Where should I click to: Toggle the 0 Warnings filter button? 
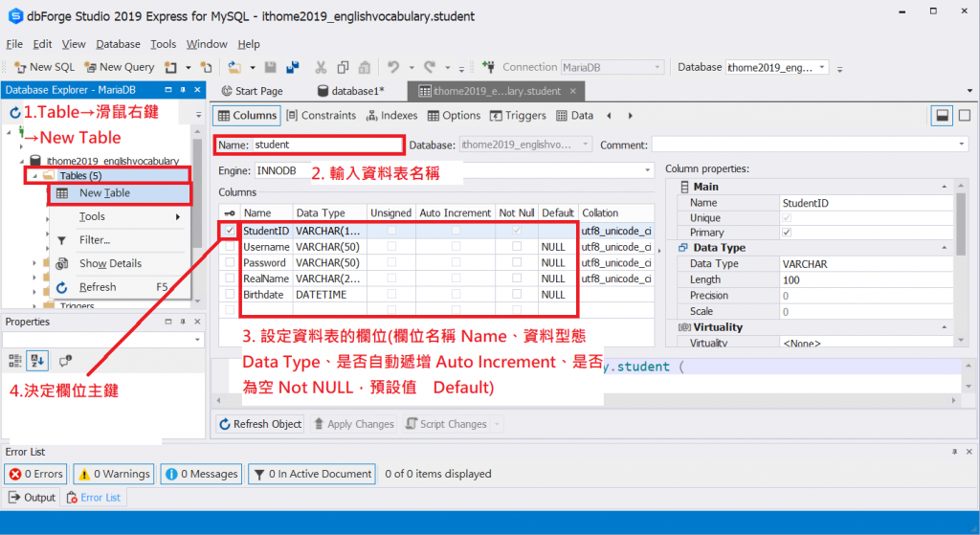point(114,474)
